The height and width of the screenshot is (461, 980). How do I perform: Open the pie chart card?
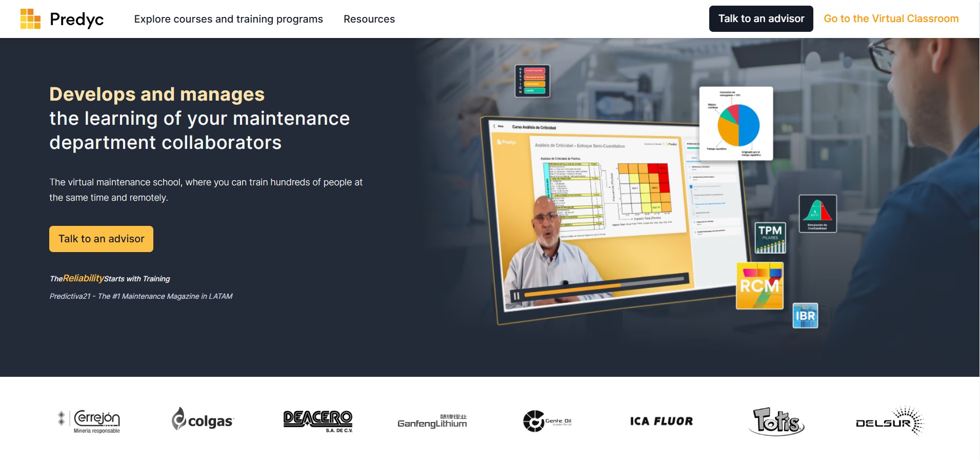[x=736, y=124]
